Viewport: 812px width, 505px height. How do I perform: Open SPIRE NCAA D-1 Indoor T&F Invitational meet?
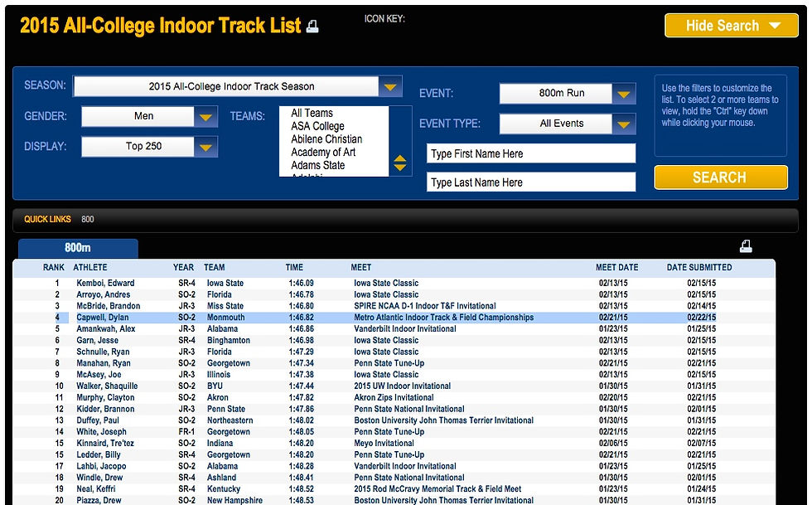coord(424,306)
